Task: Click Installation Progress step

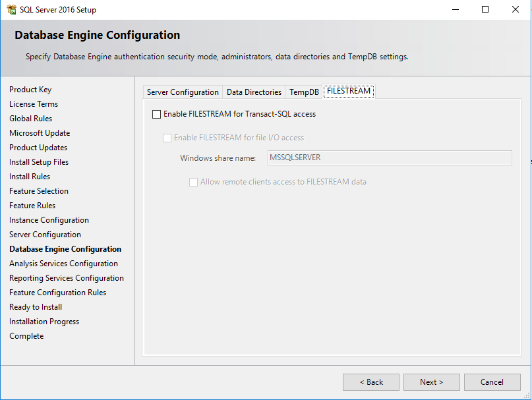Action: tap(44, 322)
